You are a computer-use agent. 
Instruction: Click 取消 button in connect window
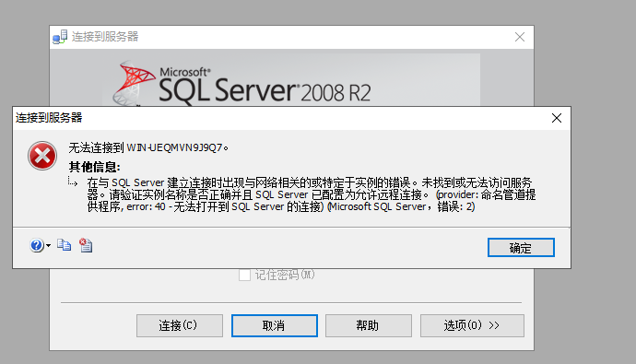coord(274,325)
